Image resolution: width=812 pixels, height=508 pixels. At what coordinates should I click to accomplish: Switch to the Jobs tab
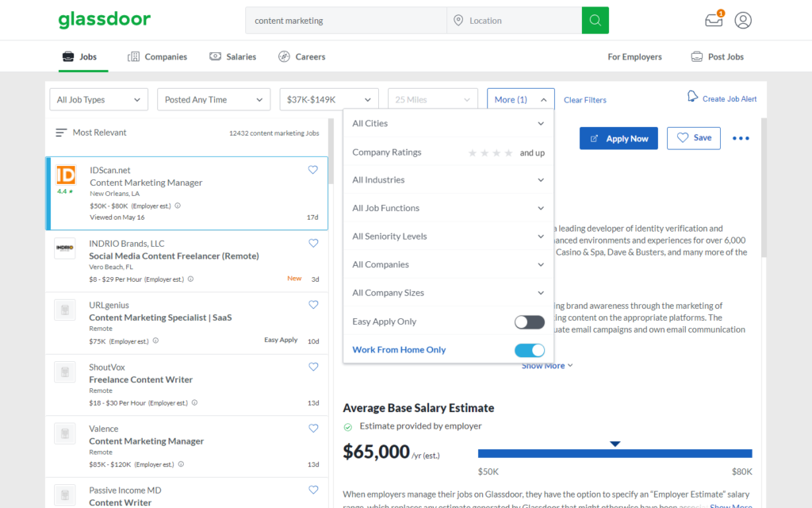point(80,56)
